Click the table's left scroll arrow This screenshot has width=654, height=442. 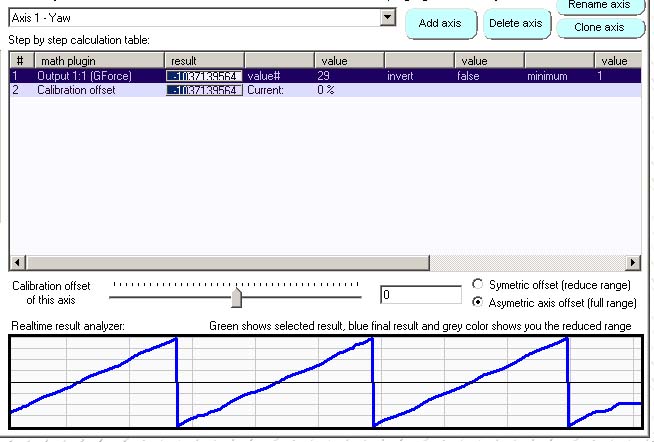coord(17,262)
